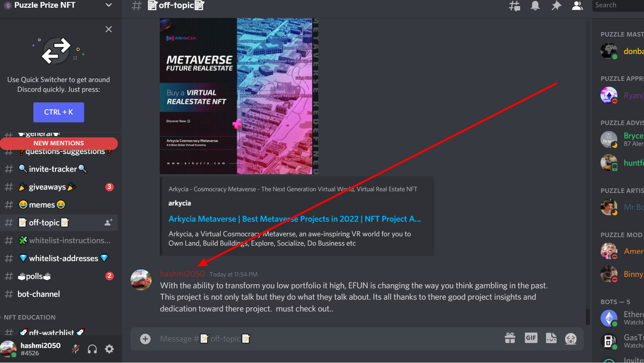This screenshot has height=363, width=644.
Task: Create invite for off-topic channel
Action: [109, 223]
